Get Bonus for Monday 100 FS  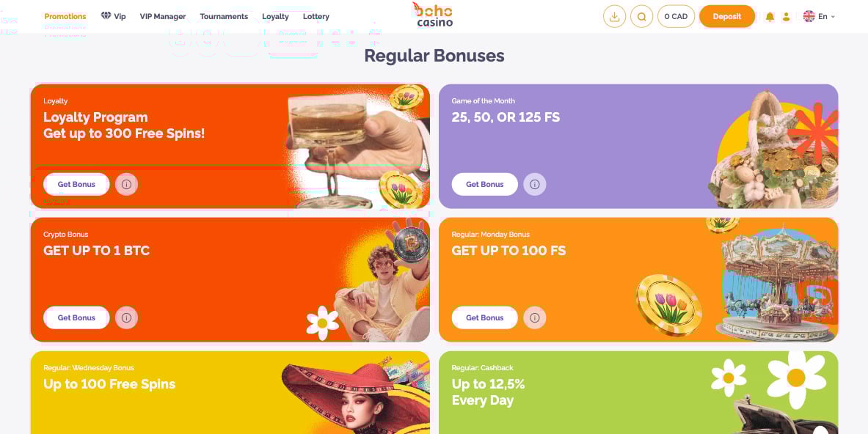tap(485, 318)
